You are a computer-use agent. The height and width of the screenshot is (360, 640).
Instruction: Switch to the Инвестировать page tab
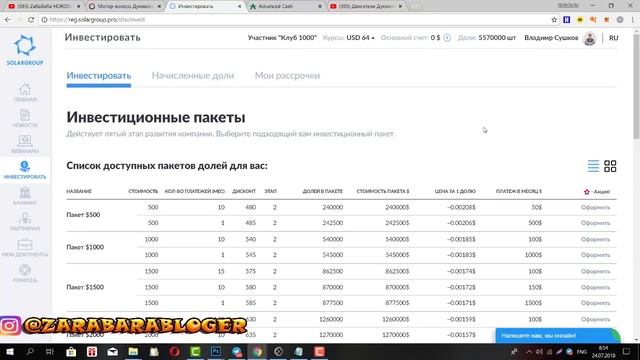tap(99, 76)
